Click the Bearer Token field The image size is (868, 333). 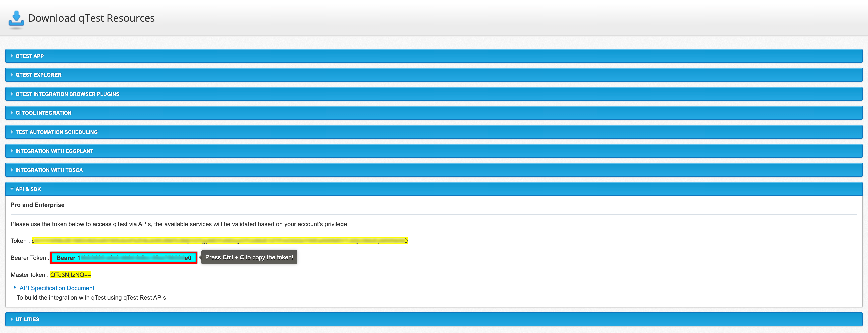pos(124,258)
